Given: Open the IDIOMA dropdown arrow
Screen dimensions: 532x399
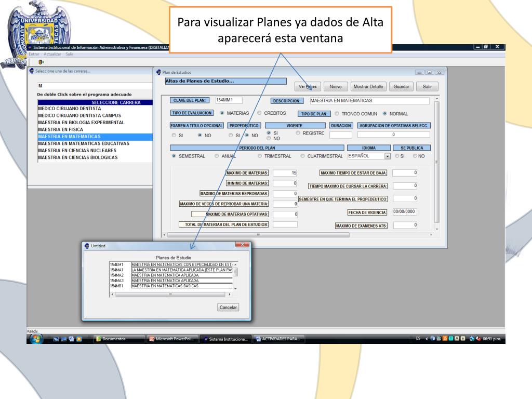Looking at the screenshot, I should (x=387, y=156).
